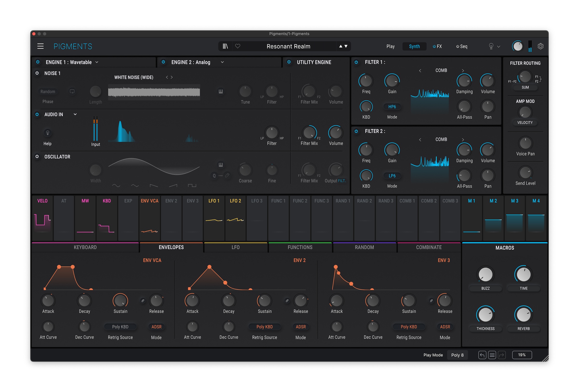The image size is (579, 392).
Task: Toggle Oscillator power button
Action: pos(37,156)
